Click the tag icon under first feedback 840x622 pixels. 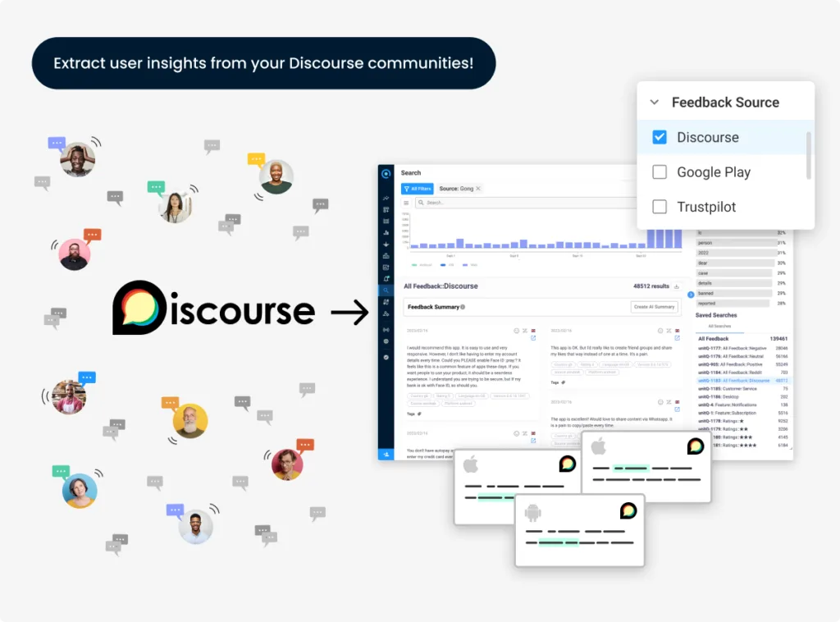419,414
